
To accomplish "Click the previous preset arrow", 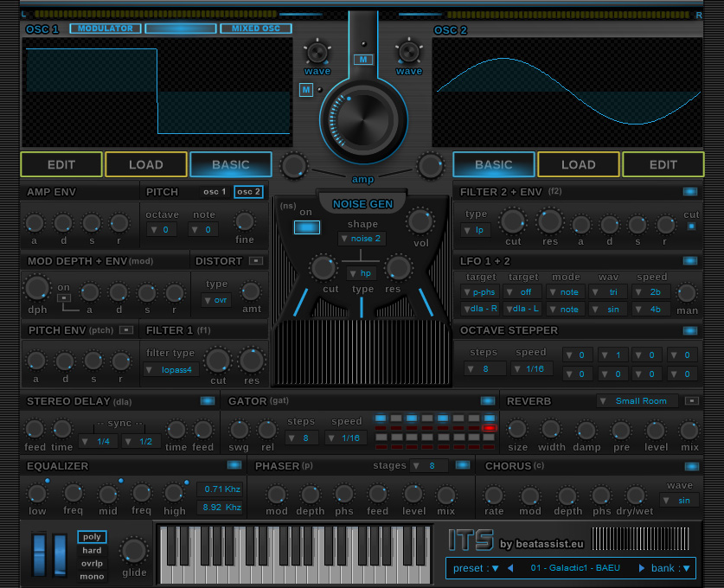I will 510,568.
